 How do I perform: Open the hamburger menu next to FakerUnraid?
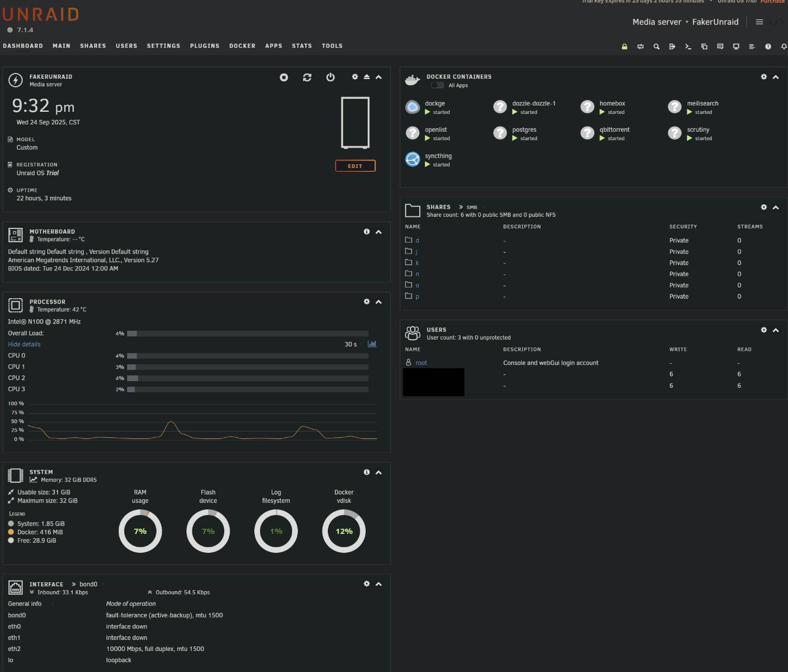[x=759, y=22]
